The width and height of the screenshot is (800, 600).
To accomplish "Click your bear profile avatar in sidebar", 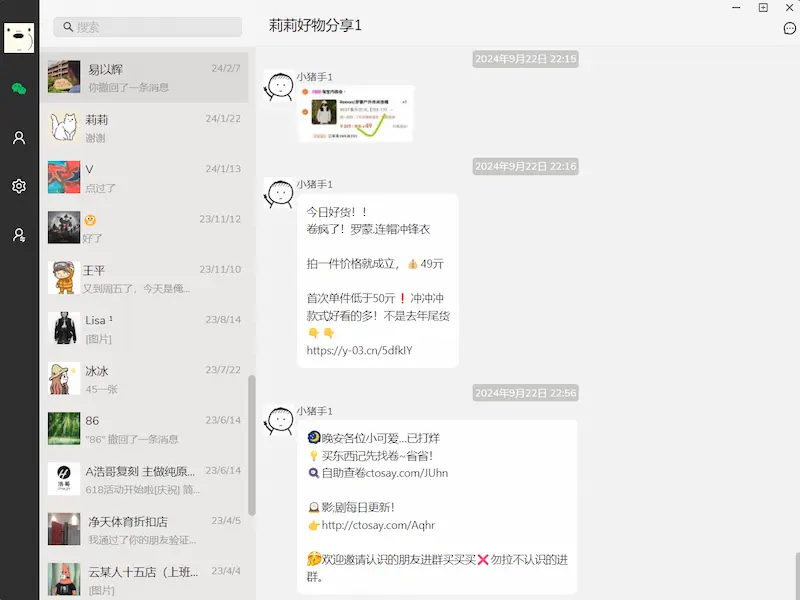I will coord(20,38).
